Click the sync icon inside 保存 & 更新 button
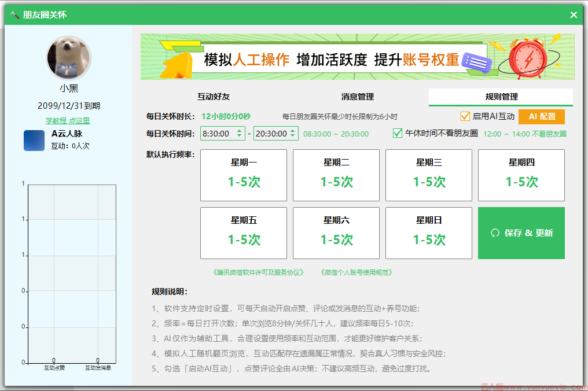The width and height of the screenshot is (588, 391). 495,233
